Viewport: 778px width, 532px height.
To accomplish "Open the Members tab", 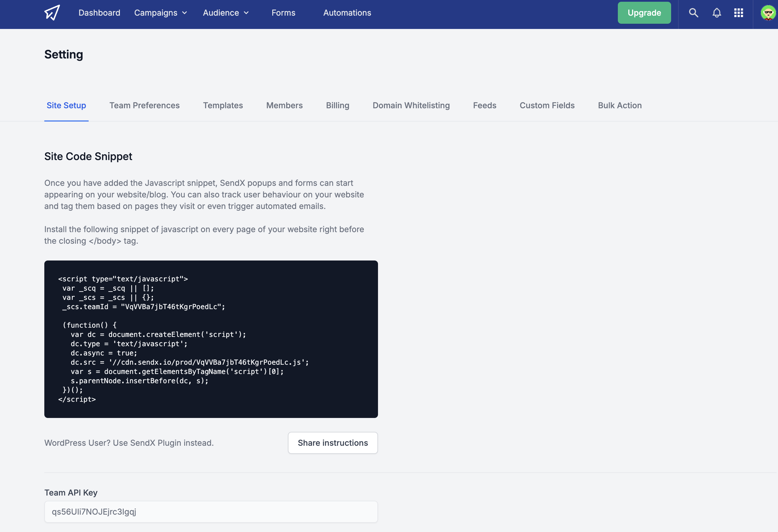I will tap(284, 105).
